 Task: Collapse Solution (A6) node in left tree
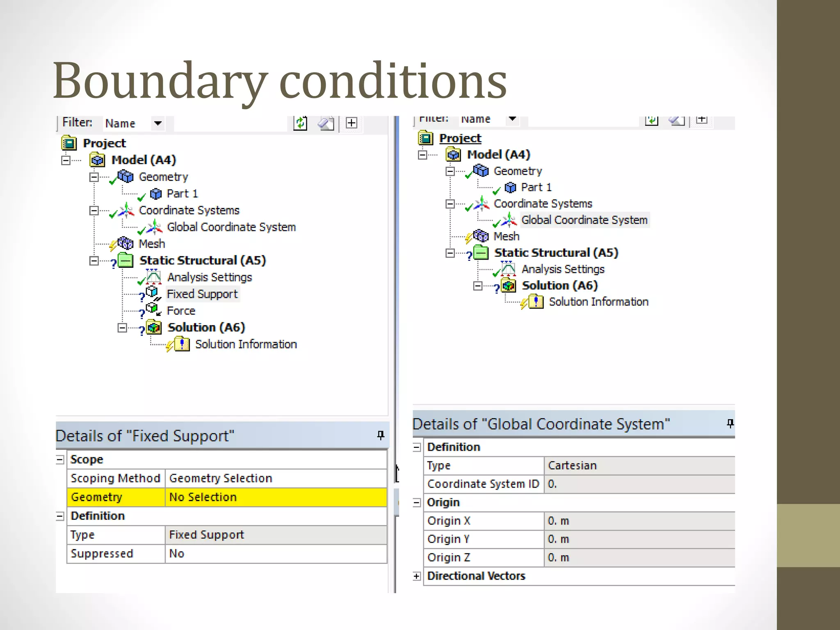click(122, 328)
